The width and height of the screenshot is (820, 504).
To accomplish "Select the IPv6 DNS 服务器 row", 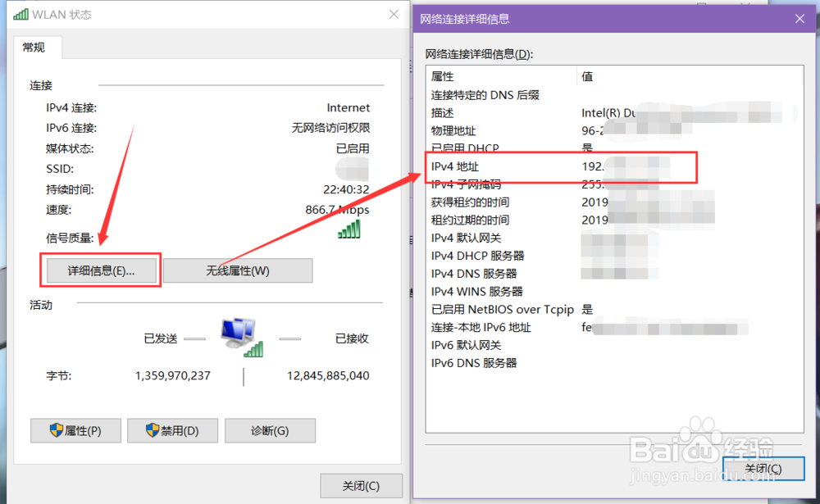I will (x=614, y=363).
